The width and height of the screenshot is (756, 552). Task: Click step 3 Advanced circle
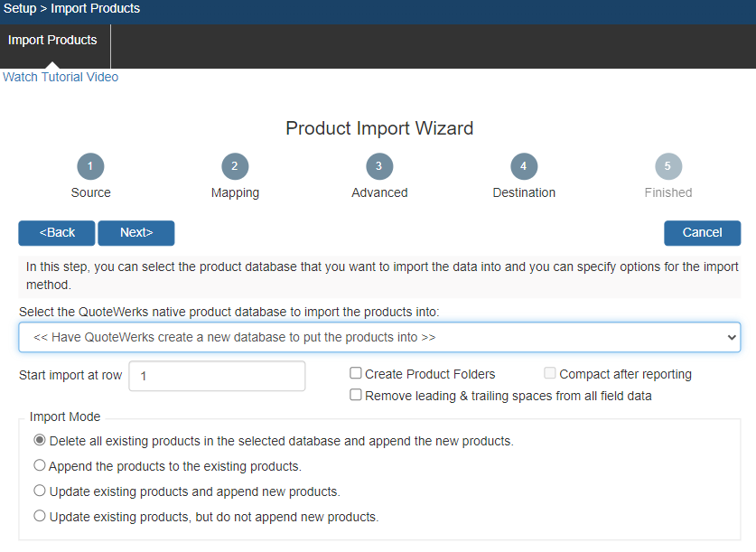point(379,166)
